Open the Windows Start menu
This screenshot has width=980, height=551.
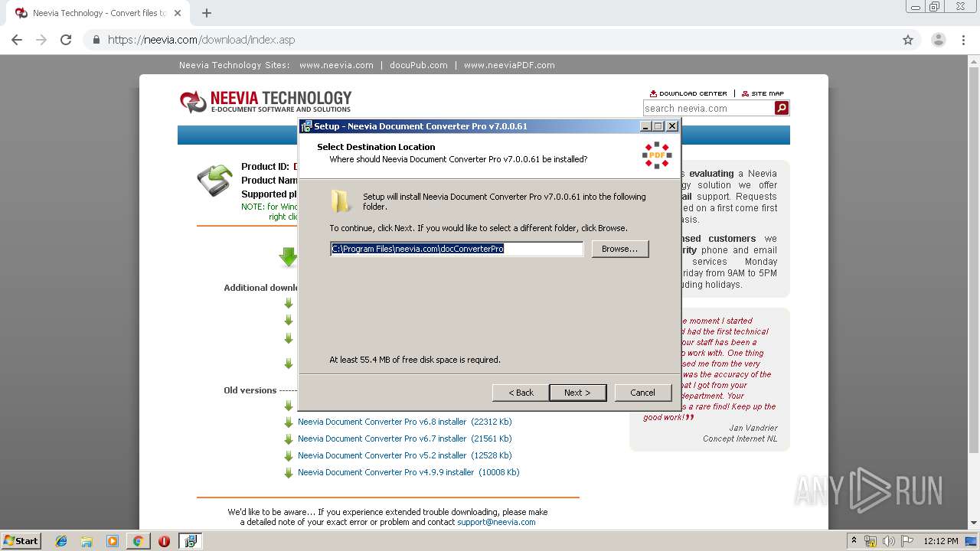pyautogui.click(x=21, y=540)
